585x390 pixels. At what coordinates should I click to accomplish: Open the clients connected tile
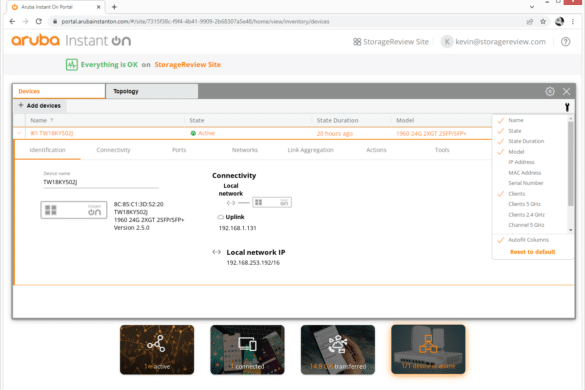click(x=247, y=349)
